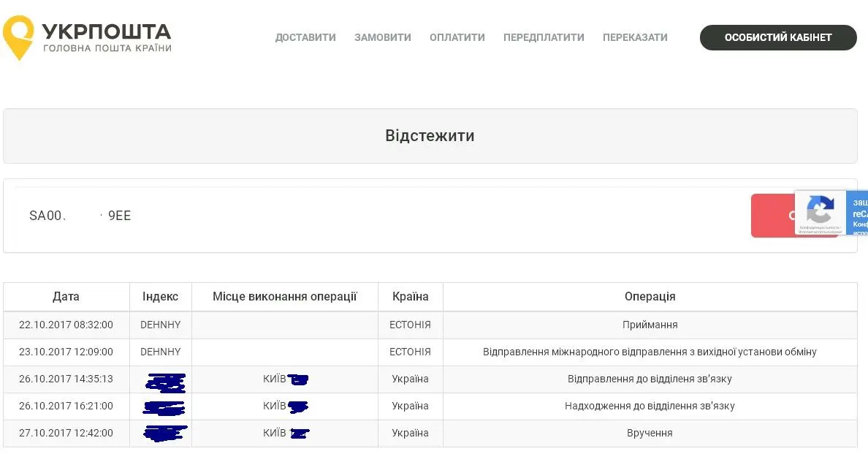Click the Відстежити heading
The image size is (868, 454).
tap(430, 136)
